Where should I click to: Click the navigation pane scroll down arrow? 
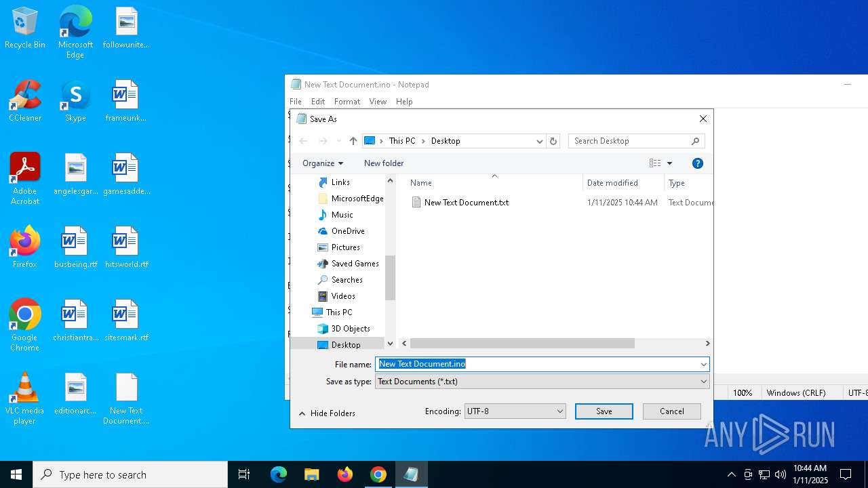(390, 344)
